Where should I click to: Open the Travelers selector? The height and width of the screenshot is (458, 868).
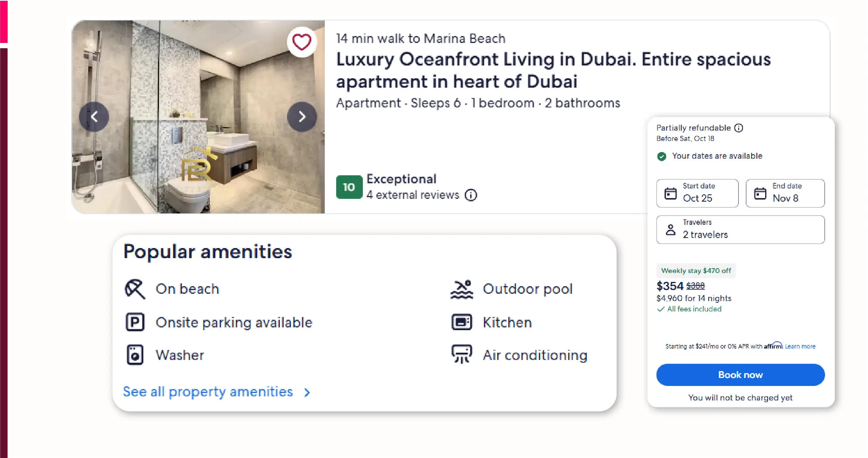click(x=740, y=230)
